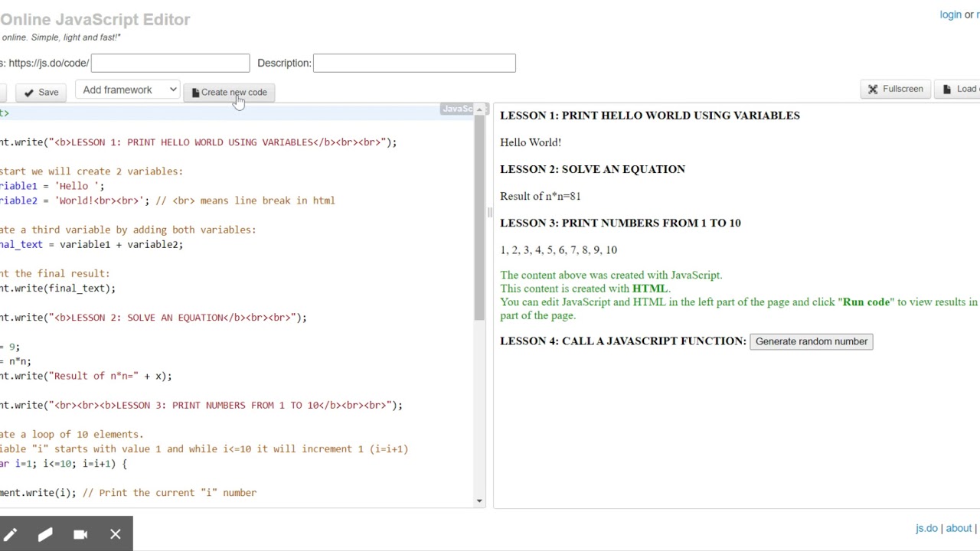
Task: Select the highlighter marker tool
Action: point(45,534)
